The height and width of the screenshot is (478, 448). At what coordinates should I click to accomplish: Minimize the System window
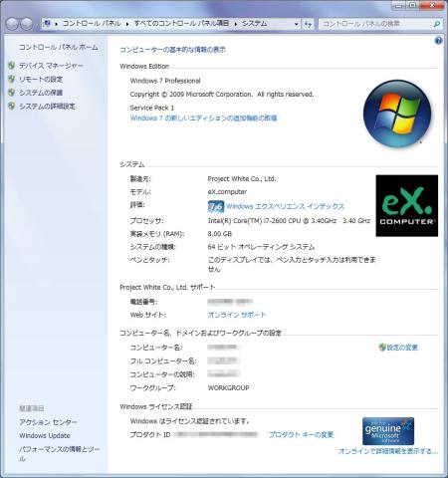[x=399, y=6]
